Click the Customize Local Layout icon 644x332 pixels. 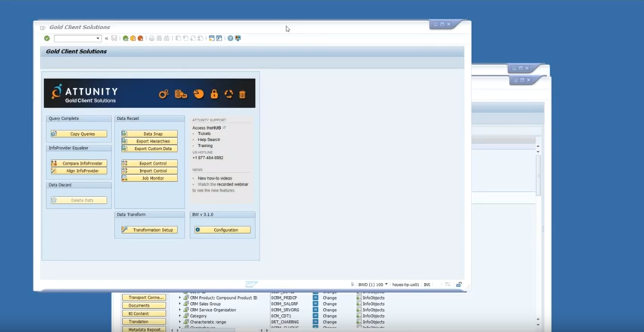[x=238, y=38]
